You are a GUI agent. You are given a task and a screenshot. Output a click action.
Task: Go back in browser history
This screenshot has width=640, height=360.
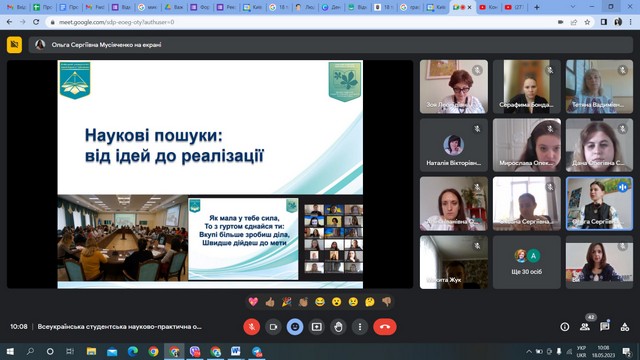click(9, 22)
